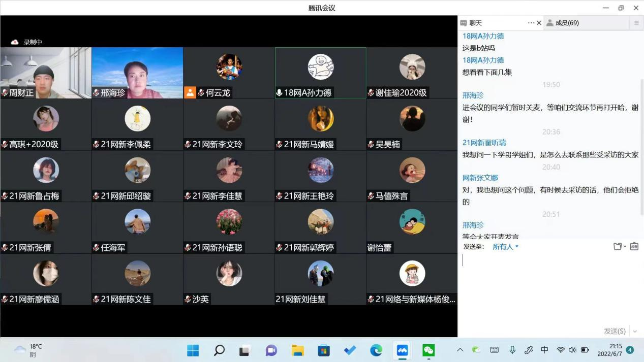The image size is (644, 362).
Task: Click sender name 21网新翟昕瑞 in chat
Action: (x=484, y=143)
